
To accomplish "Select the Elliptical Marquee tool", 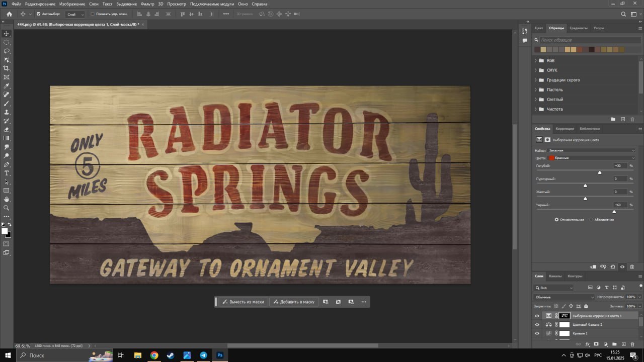I will 7,42.
